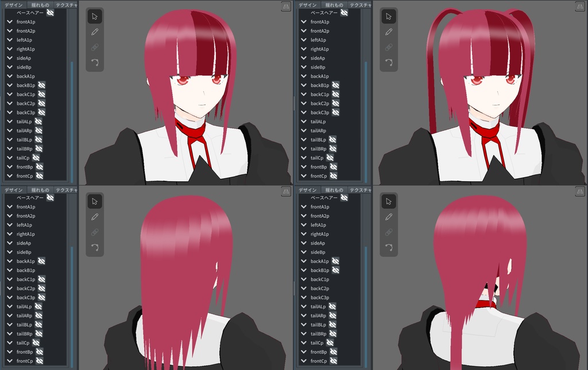Select the sideAp row in the bottom-left list
This screenshot has height=370, width=588.
35,243
